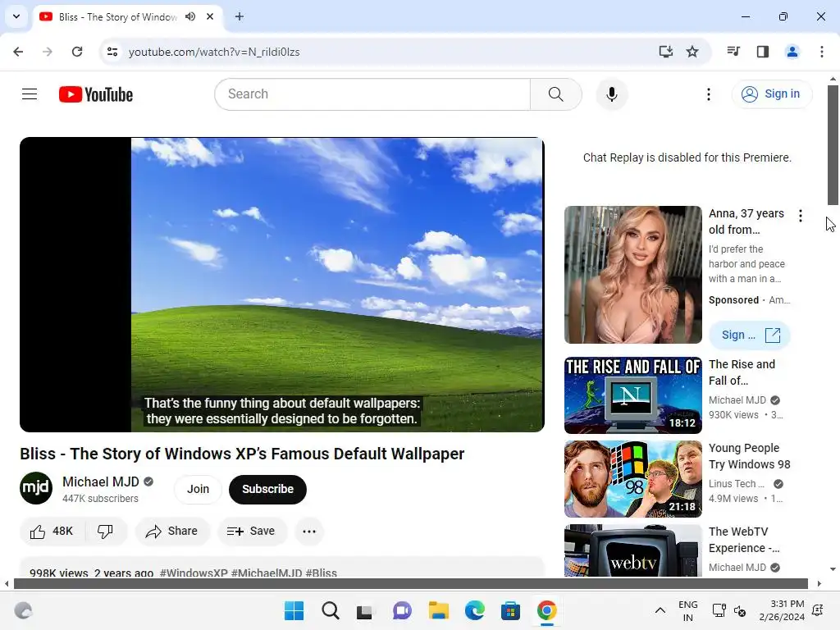
Task: Open options menu for Anna sponsored ad
Action: pos(801,216)
